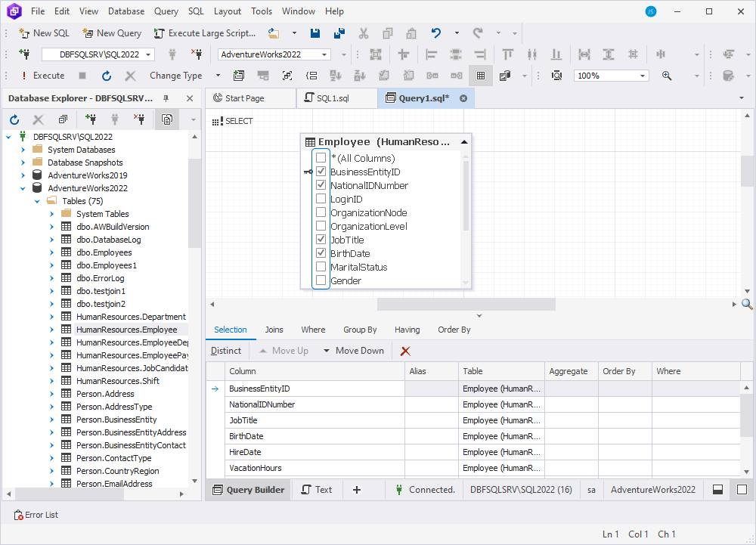This screenshot has height=545, width=756.
Task: Open the Layout menu
Action: click(227, 11)
